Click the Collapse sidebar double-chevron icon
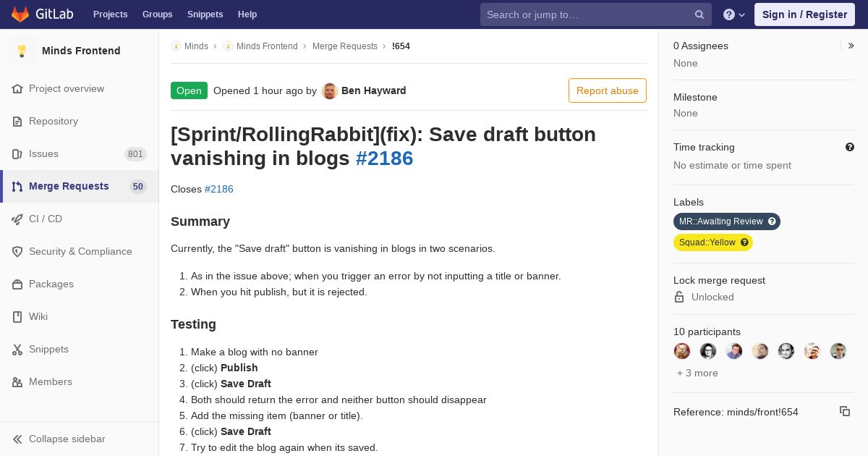The height and width of the screenshot is (456, 868). (x=17, y=439)
